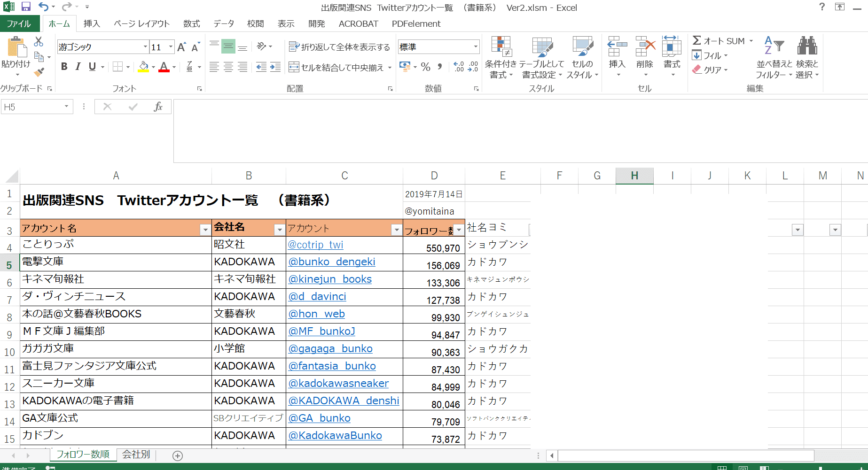
Task: Open the @bunko_dengeki link
Action: pos(332,262)
